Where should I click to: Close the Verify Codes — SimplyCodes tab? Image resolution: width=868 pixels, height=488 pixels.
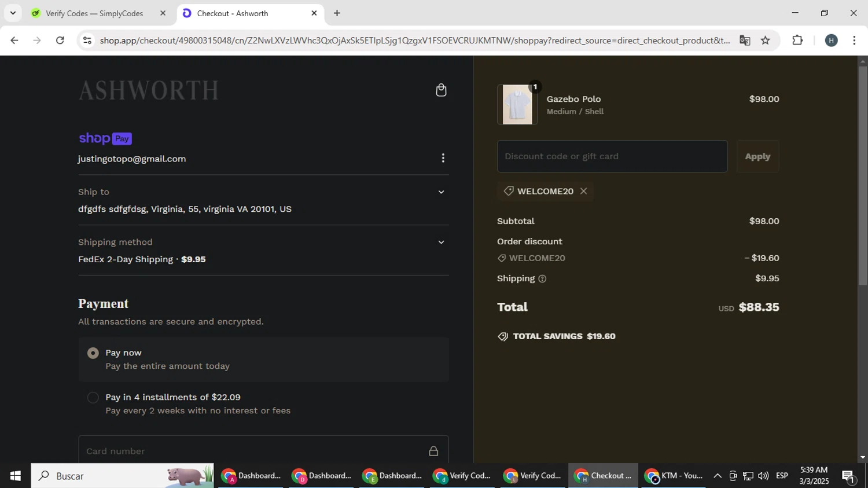[163, 13]
